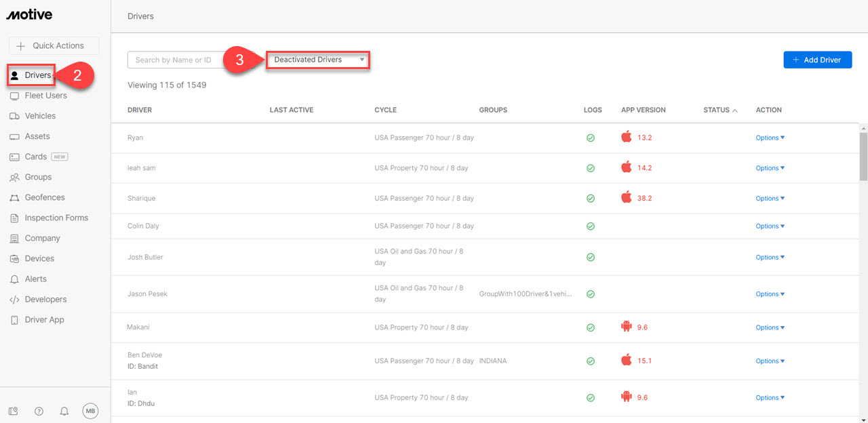Image resolution: width=868 pixels, height=423 pixels.
Task: Click the Android icon in Ian's row
Action: pos(626,397)
